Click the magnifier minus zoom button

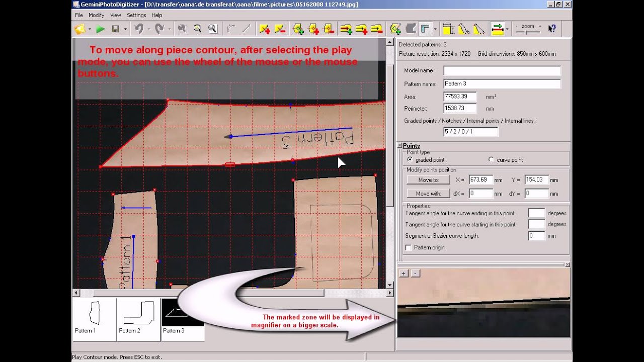[x=415, y=274]
